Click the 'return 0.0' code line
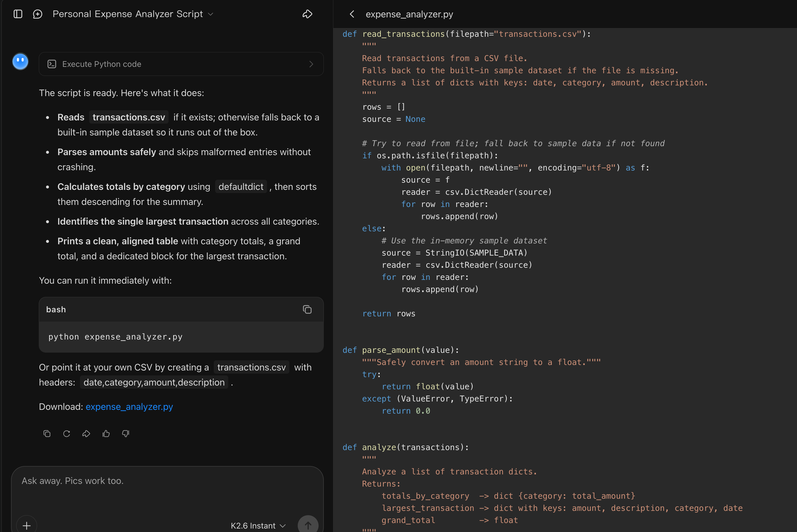The image size is (797, 532). (406, 411)
